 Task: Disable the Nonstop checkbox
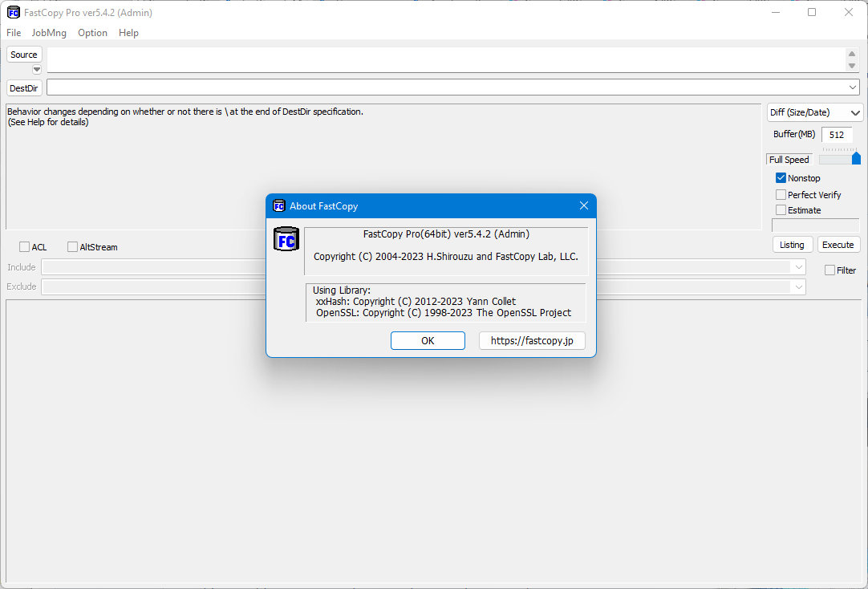pyautogui.click(x=781, y=177)
